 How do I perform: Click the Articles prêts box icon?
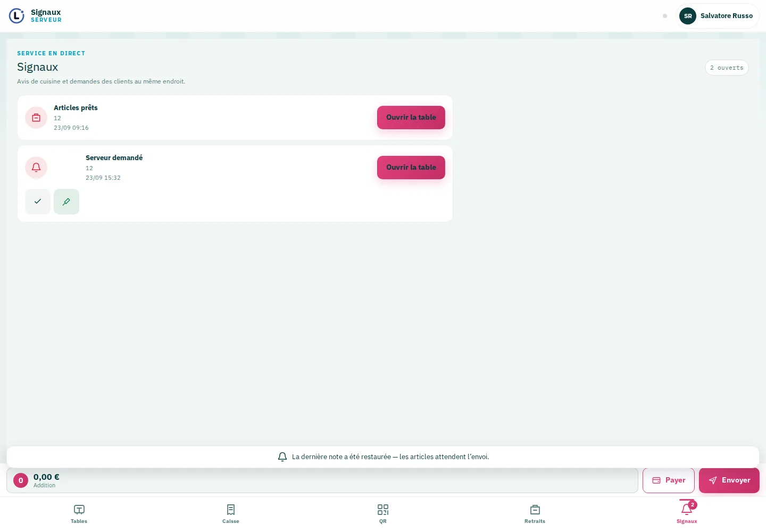pos(36,118)
